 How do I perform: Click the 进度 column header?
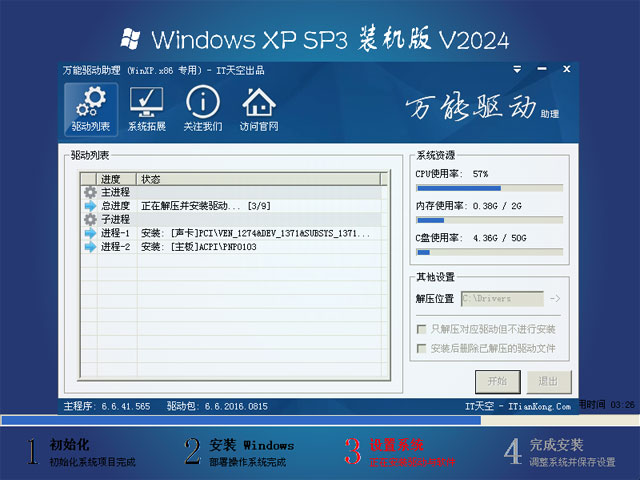pyautogui.click(x=116, y=179)
